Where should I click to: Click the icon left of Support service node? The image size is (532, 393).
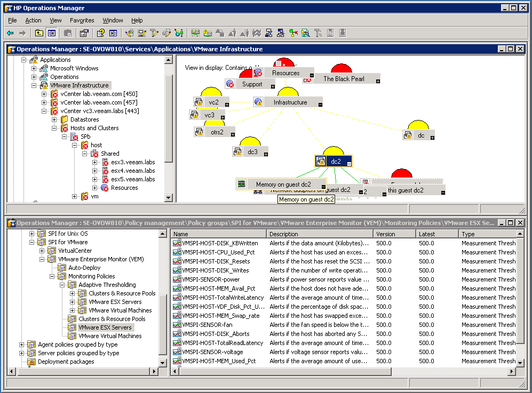(231, 84)
